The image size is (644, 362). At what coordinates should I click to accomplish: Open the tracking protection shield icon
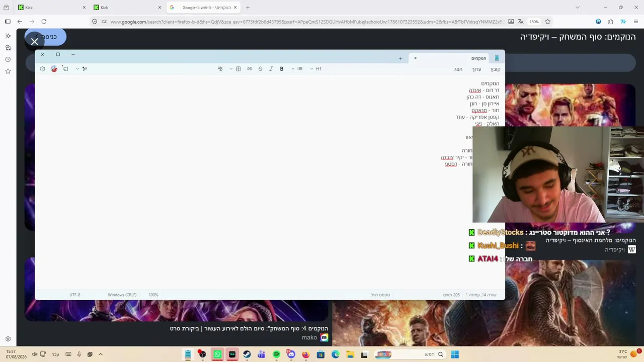pyautogui.click(x=95, y=22)
